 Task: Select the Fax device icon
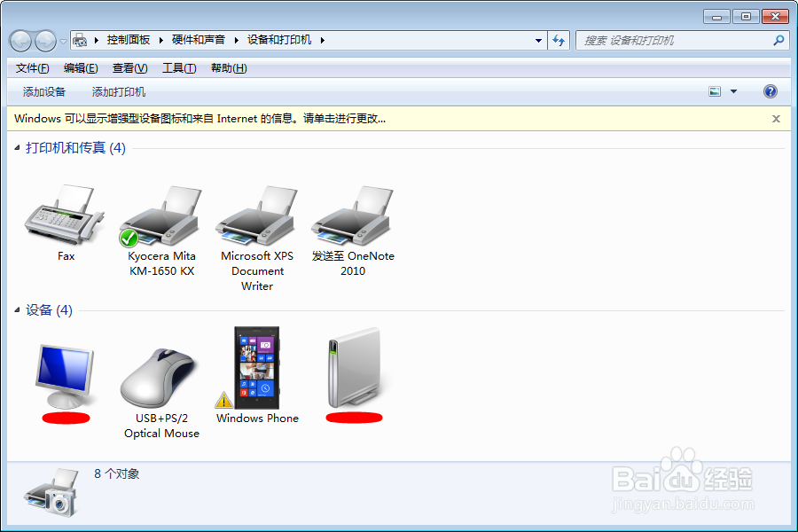65,215
